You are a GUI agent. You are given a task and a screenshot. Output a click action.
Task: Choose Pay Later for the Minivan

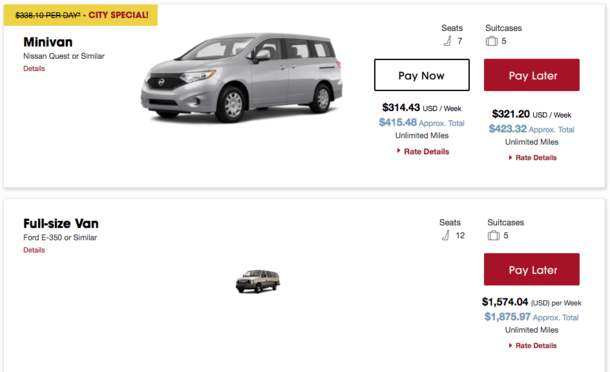click(x=532, y=75)
